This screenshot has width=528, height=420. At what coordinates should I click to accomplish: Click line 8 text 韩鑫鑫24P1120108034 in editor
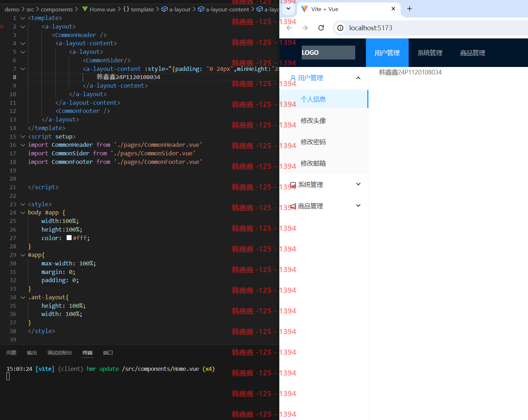129,77
